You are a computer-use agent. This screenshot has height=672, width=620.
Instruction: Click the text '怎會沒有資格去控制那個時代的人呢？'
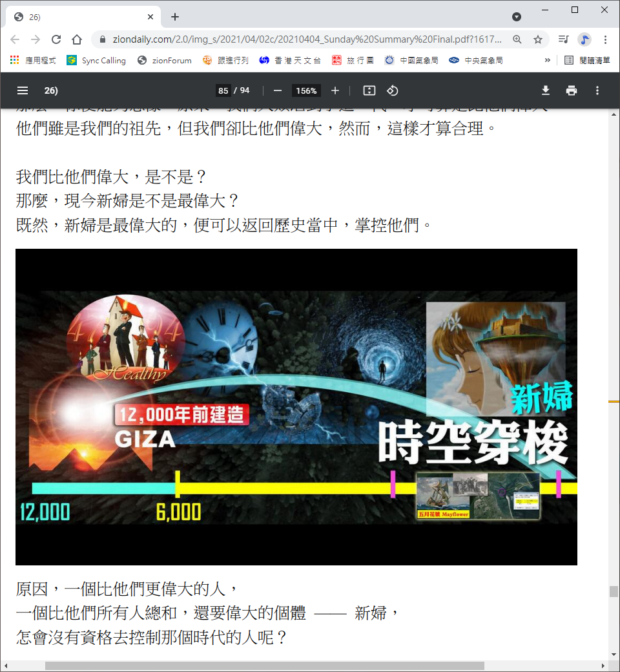point(152,637)
